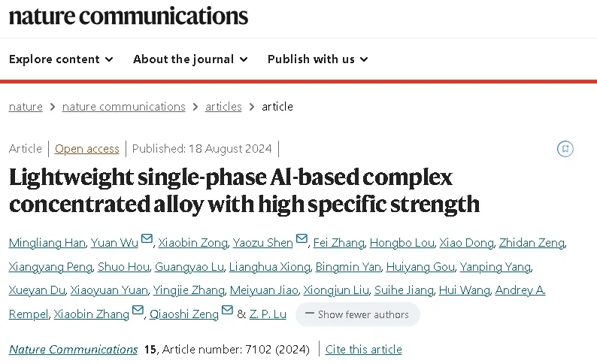Open author Mingliang Han's profile
The height and width of the screenshot is (364, 597).
(x=47, y=242)
